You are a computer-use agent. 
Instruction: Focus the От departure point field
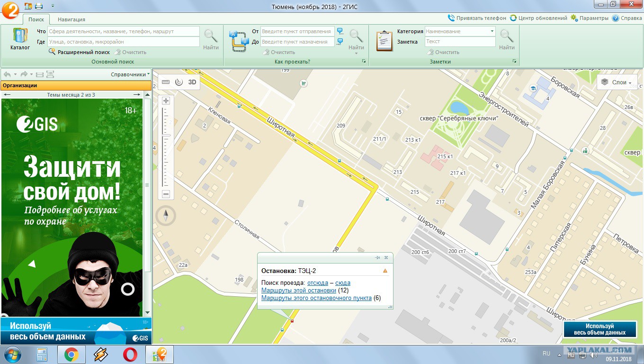(297, 31)
